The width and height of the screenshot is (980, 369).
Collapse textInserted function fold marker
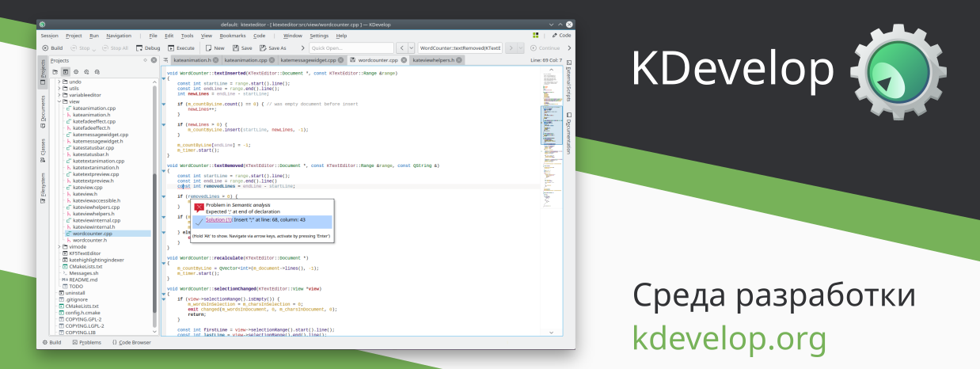pyautogui.click(x=163, y=78)
